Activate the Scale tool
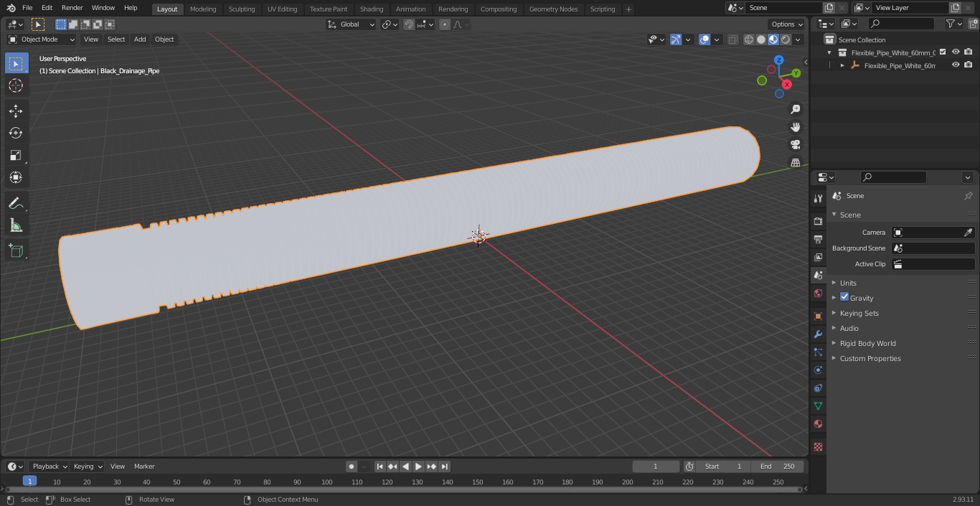The width and height of the screenshot is (980, 506). click(16, 155)
